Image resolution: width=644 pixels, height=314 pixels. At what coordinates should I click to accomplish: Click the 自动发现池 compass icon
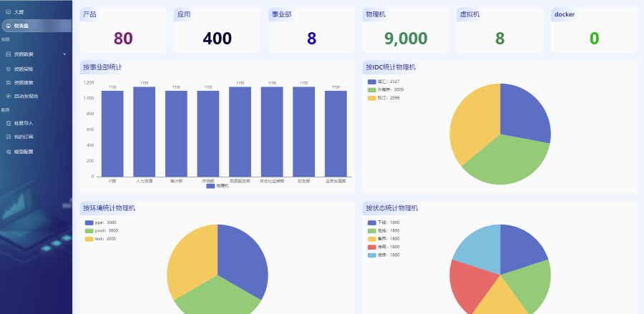coord(8,96)
